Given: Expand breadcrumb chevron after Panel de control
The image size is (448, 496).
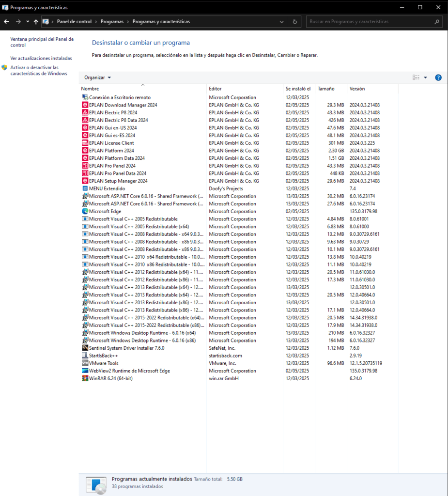Looking at the screenshot, I should tap(96, 21).
